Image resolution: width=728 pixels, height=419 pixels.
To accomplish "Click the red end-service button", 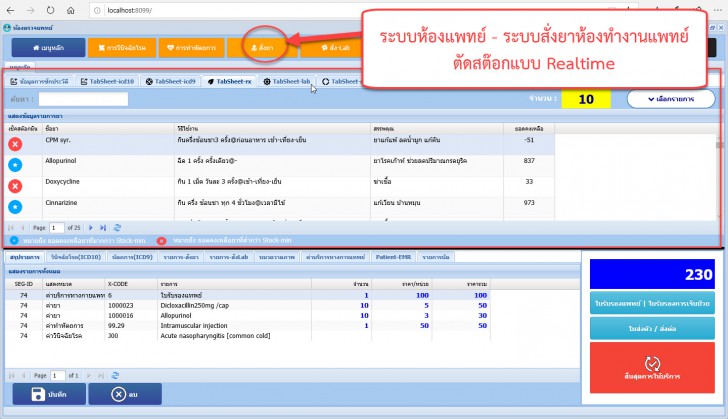I will click(652, 368).
